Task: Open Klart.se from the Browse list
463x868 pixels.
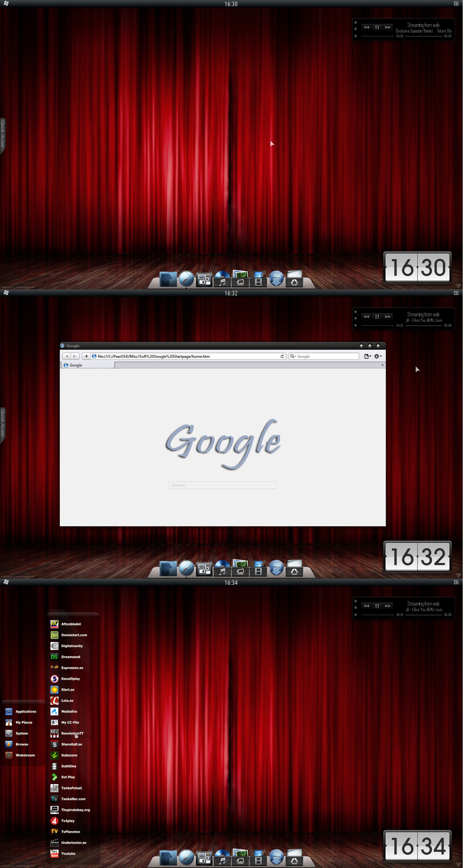Action: (63, 689)
